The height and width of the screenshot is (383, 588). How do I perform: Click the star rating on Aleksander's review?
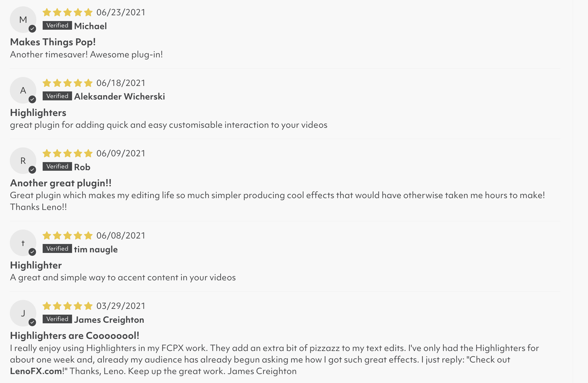click(x=67, y=83)
